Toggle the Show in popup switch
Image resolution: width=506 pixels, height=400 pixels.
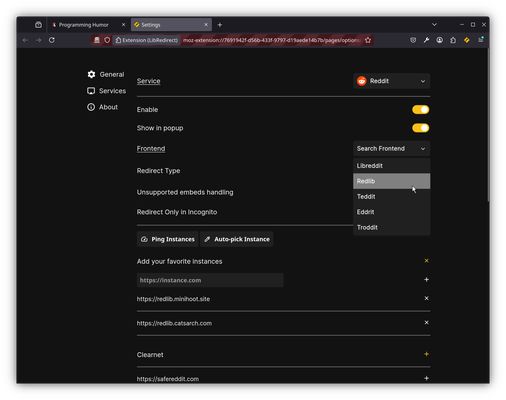pos(420,128)
